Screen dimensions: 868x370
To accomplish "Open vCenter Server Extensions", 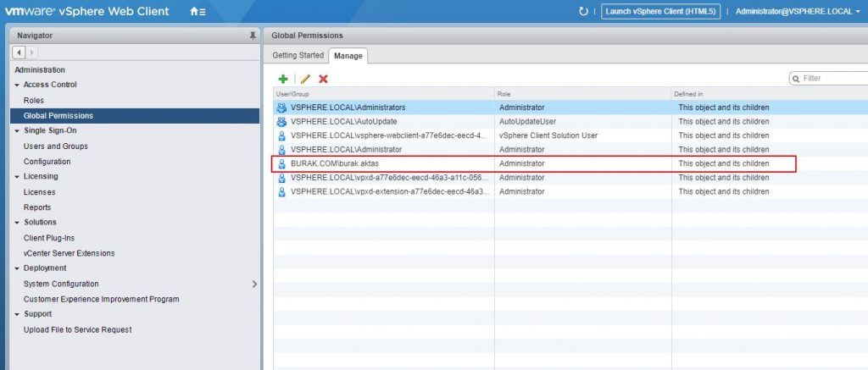I will (70, 253).
